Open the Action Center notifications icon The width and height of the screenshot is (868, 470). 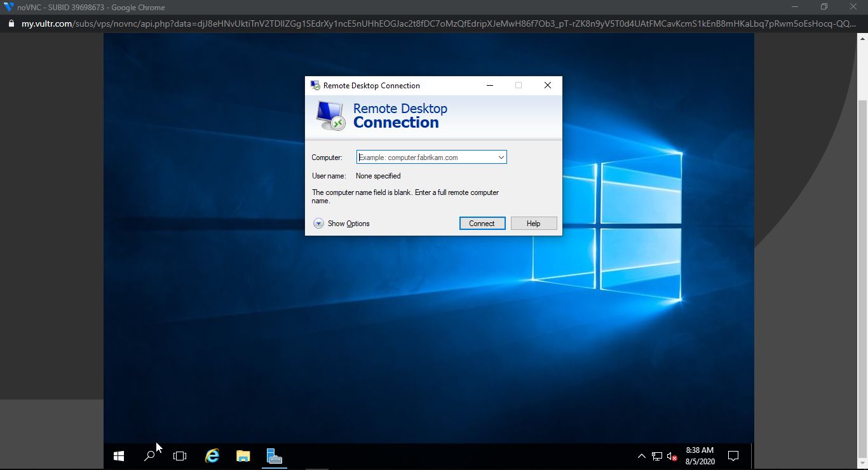[x=733, y=456]
